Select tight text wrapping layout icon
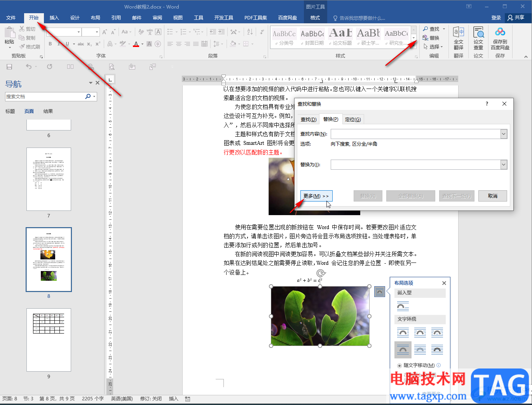This screenshot has height=405, width=532. [x=420, y=333]
